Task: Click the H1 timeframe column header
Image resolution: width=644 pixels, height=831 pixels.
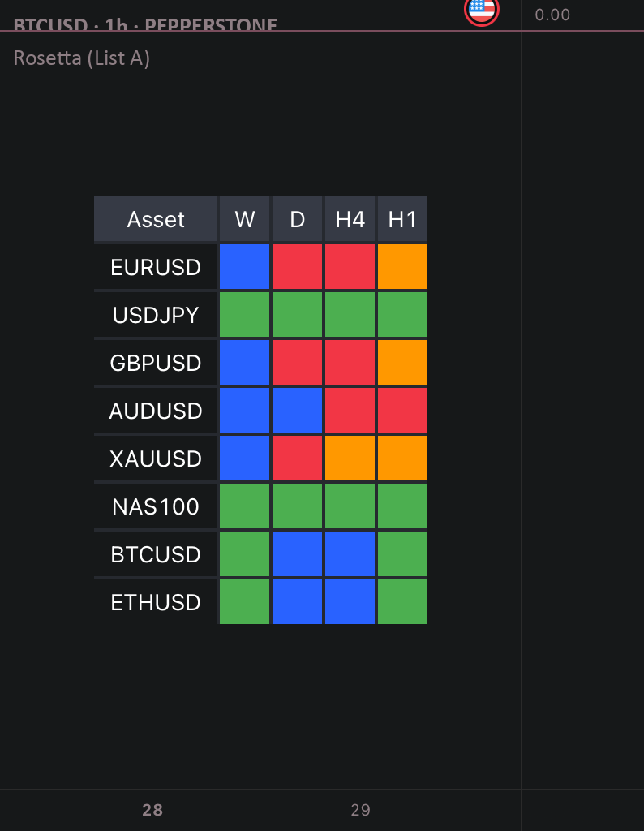Action: [402, 219]
